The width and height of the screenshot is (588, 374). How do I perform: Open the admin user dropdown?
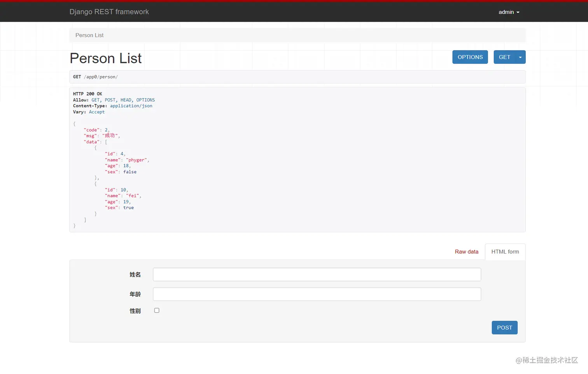tap(509, 12)
